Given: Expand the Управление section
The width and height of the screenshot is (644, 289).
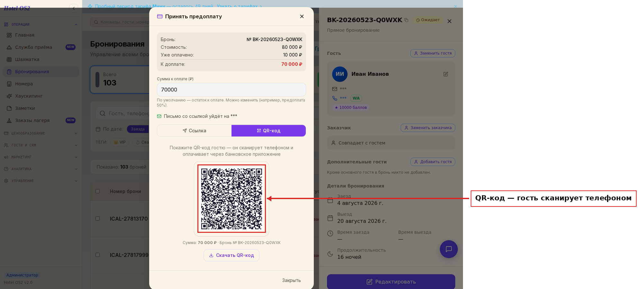Looking at the screenshot, I should coord(41,181).
